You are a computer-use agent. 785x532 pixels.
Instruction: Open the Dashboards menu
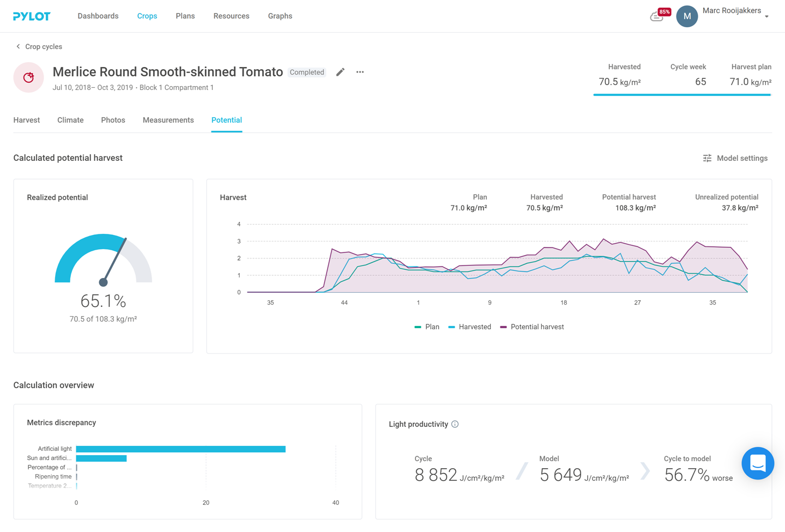coord(98,16)
